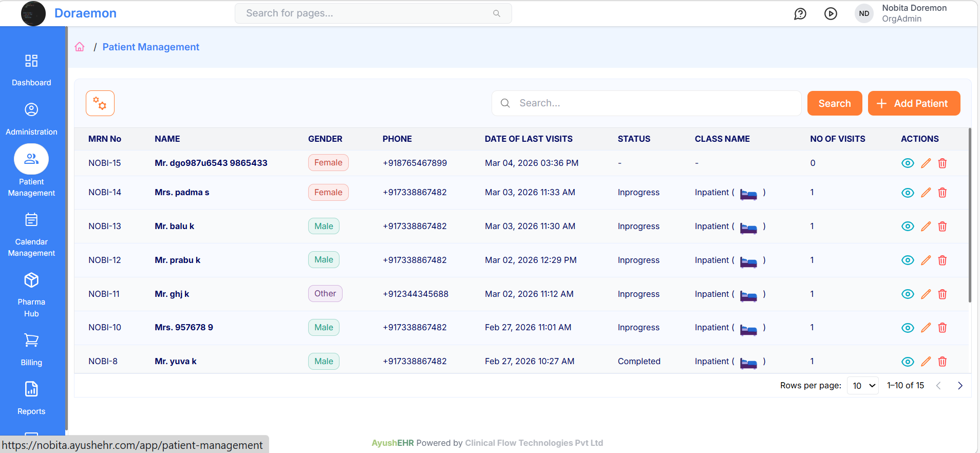Open the rows per page dropdown
Image resolution: width=980 pixels, height=453 pixels.
pos(863,386)
